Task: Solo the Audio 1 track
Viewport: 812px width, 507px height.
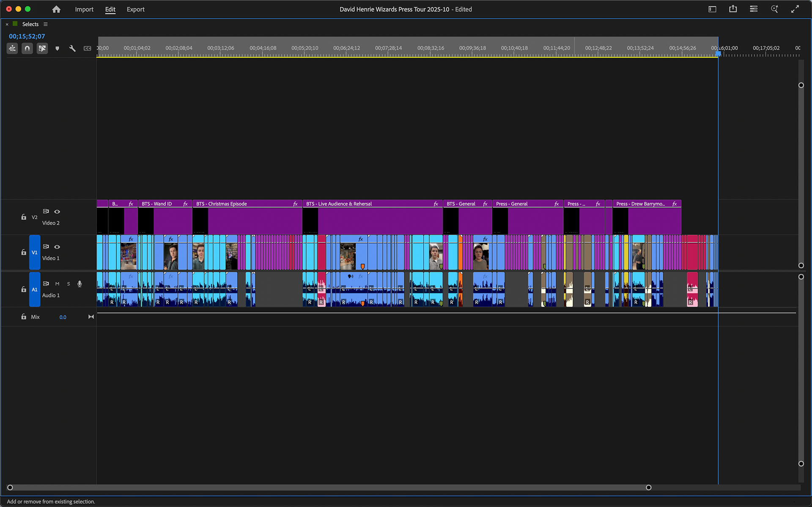Action: (68, 284)
